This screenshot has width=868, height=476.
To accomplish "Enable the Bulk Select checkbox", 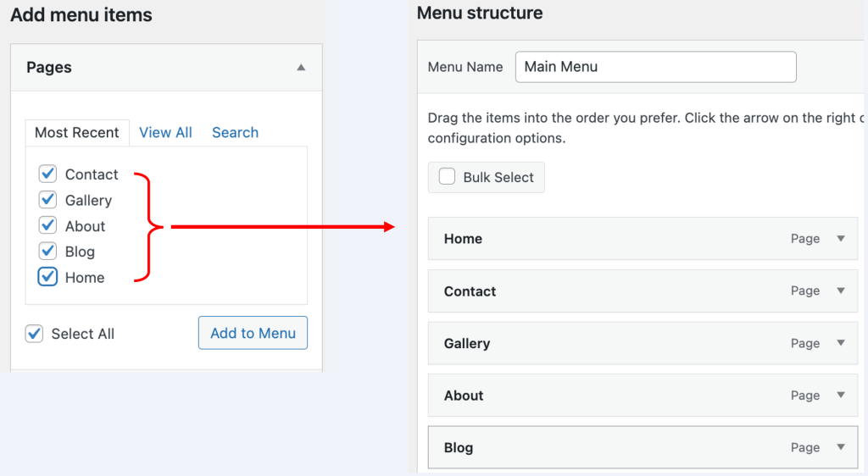I will pyautogui.click(x=447, y=177).
